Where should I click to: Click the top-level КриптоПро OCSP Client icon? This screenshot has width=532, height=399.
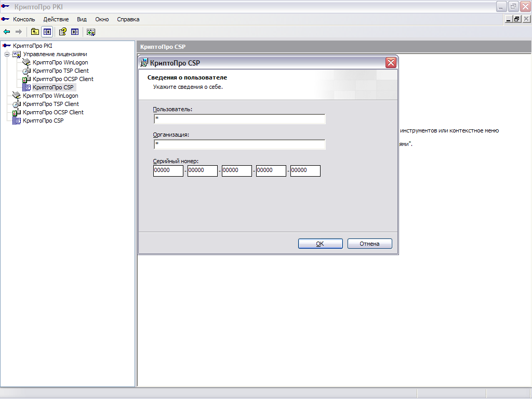tap(17, 112)
